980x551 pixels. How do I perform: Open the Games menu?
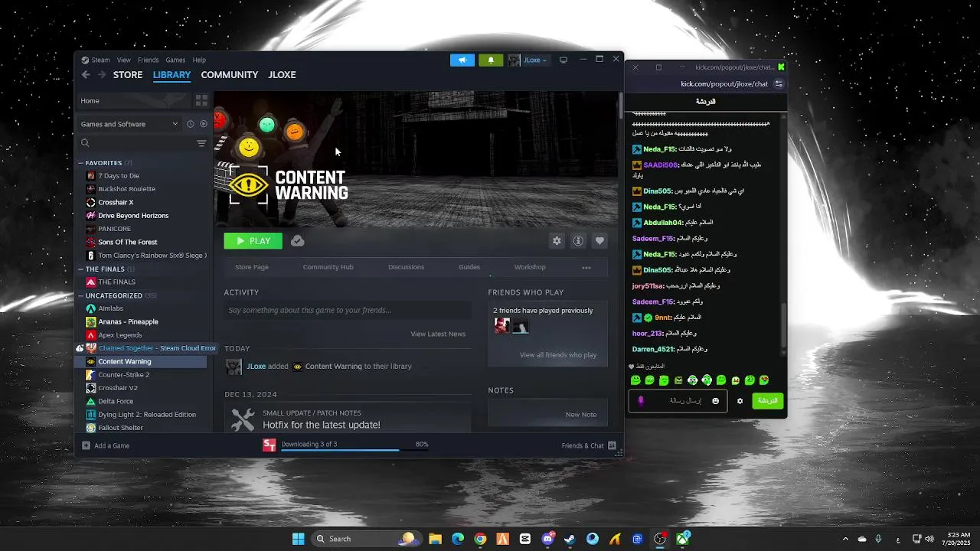[x=175, y=60]
